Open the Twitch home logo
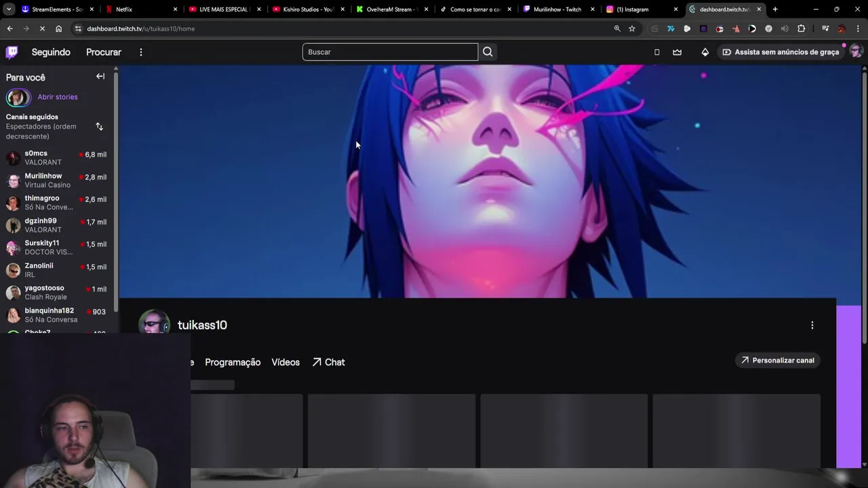This screenshot has height=488, width=868. pos(12,52)
